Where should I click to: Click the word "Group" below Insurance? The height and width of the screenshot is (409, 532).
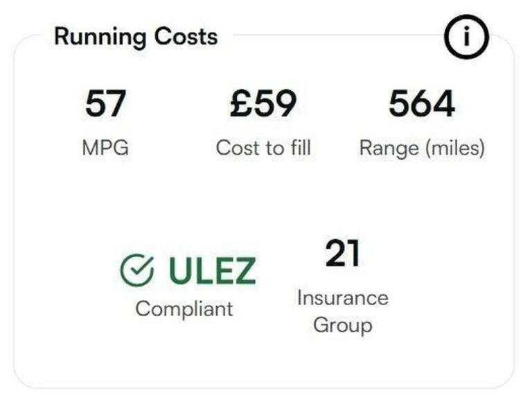[342, 325]
